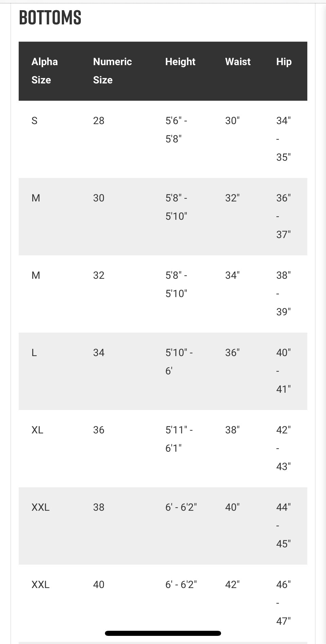The height and width of the screenshot is (644, 326).
Task: Click the Hip column header
Action: coord(284,62)
